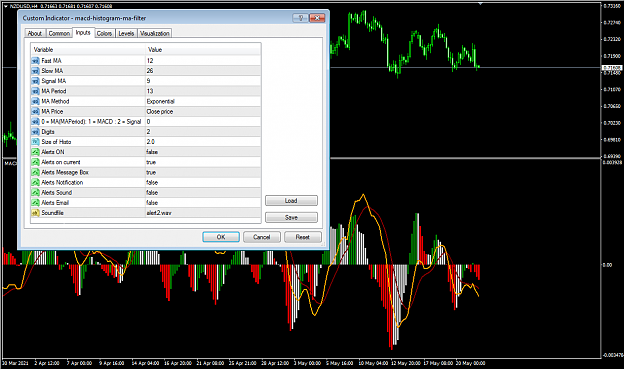Click the Alerts on current boolean icon
Screen dimensions: 625x370
tap(35, 162)
